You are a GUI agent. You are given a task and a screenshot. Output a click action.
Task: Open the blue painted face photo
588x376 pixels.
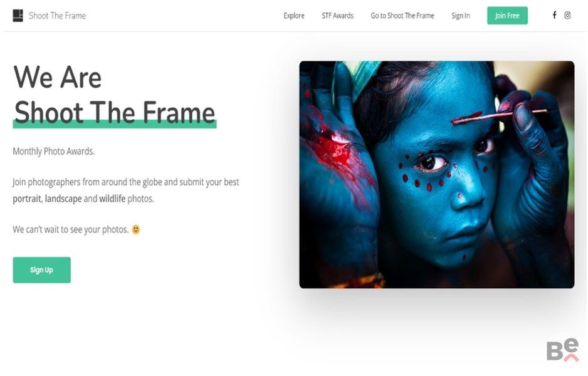[436, 175]
